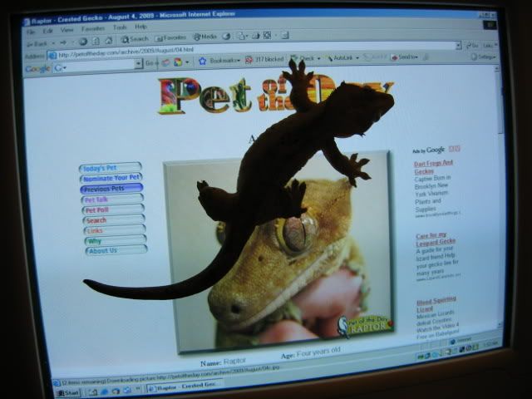Viewport: 532px width, 399px height.
Task: Click the Refresh page icon
Action: tap(96, 41)
